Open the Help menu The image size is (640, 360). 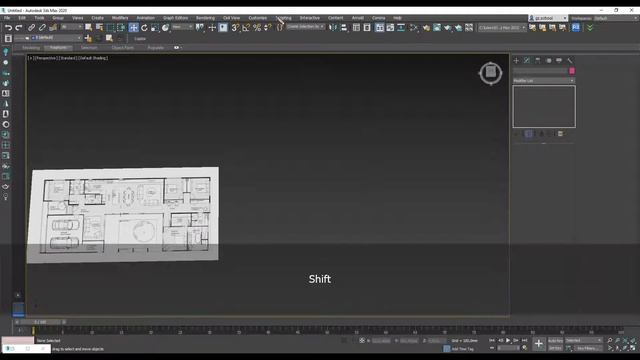click(x=397, y=18)
